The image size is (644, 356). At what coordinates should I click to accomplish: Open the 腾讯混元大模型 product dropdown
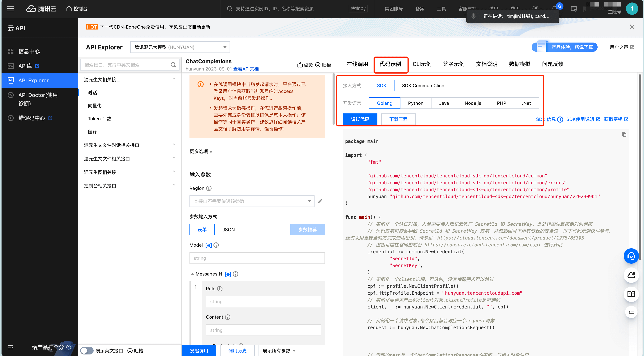pyautogui.click(x=180, y=47)
